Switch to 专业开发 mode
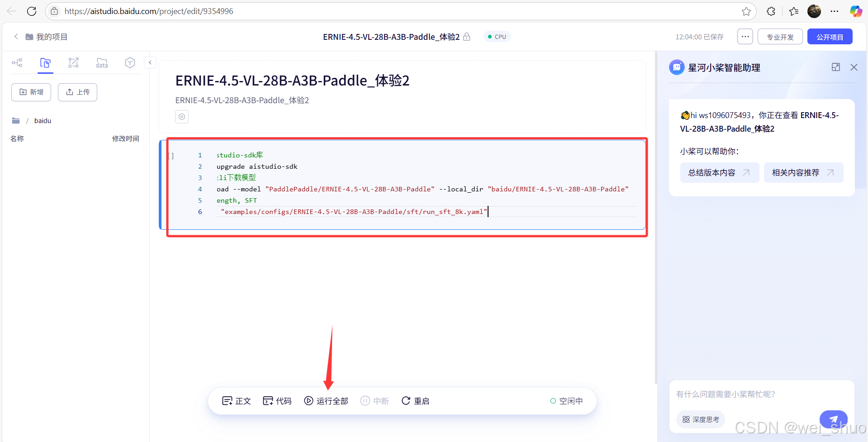The height and width of the screenshot is (442, 868). (780, 37)
